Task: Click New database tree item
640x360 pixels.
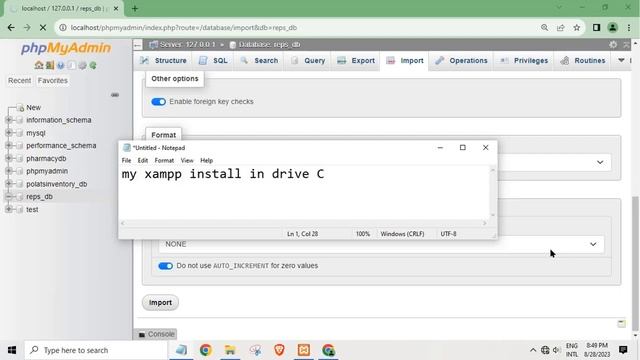Action: point(33,107)
